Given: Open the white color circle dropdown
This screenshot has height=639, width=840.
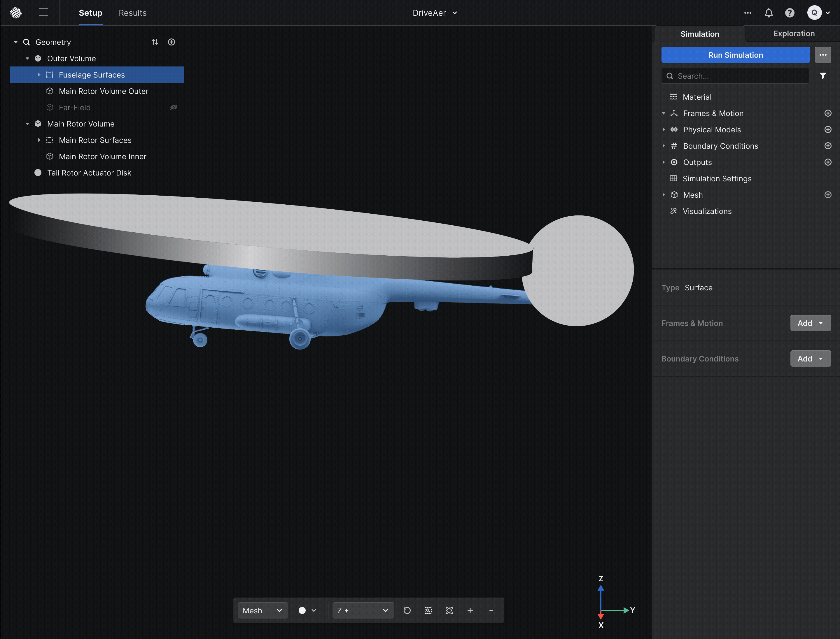Looking at the screenshot, I should tap(307, 610).
